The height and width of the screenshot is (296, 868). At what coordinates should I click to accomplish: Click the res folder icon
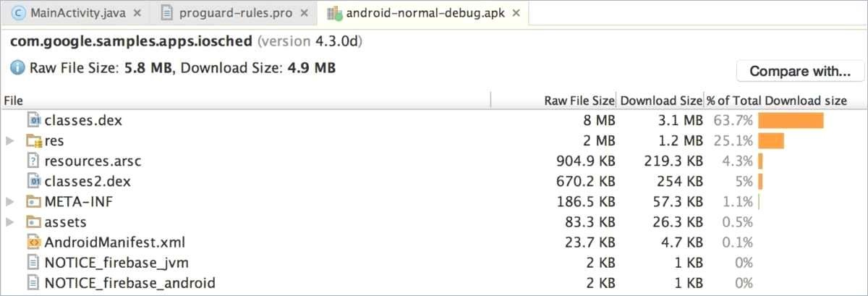pyautogui.click(x=34, y=140)
